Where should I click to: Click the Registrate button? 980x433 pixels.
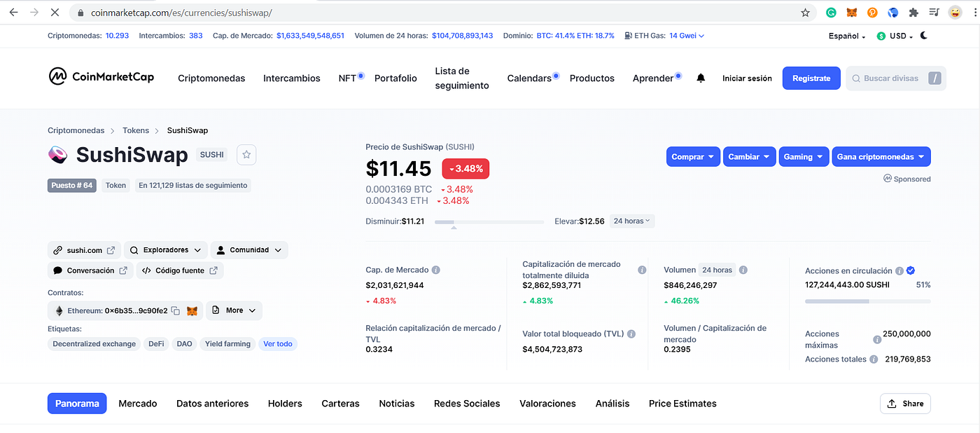[x=811, y=78]
